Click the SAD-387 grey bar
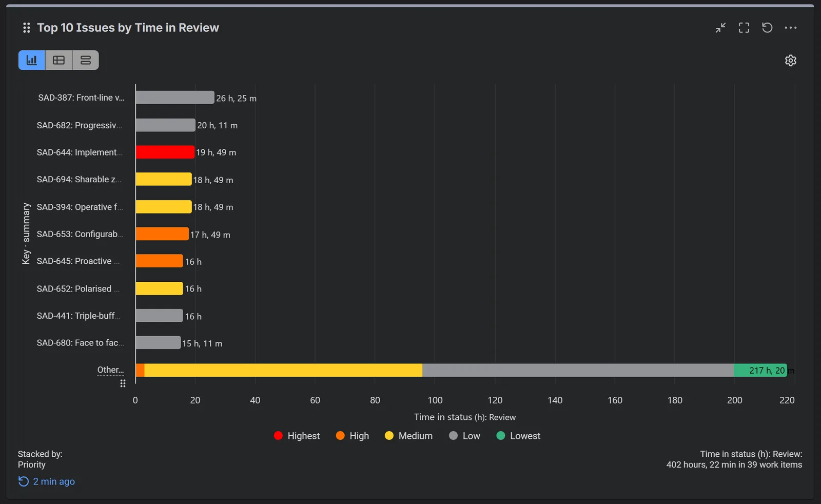 click(175, 98)
